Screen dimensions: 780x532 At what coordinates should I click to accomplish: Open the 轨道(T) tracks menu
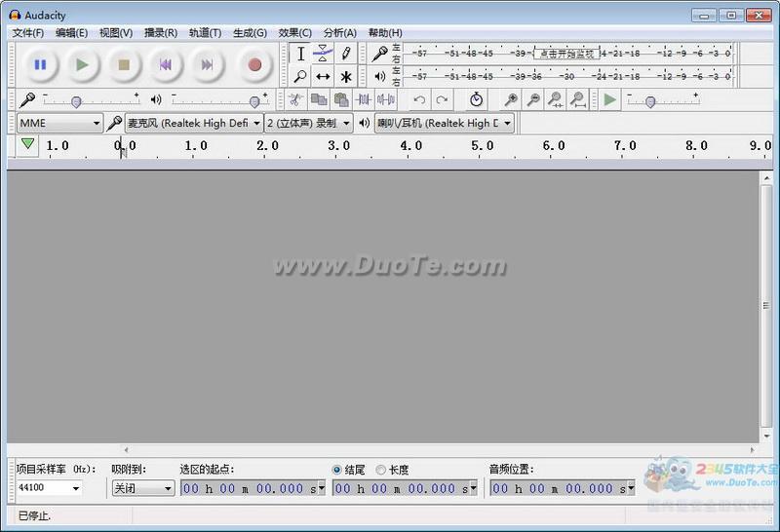[205, 33]
